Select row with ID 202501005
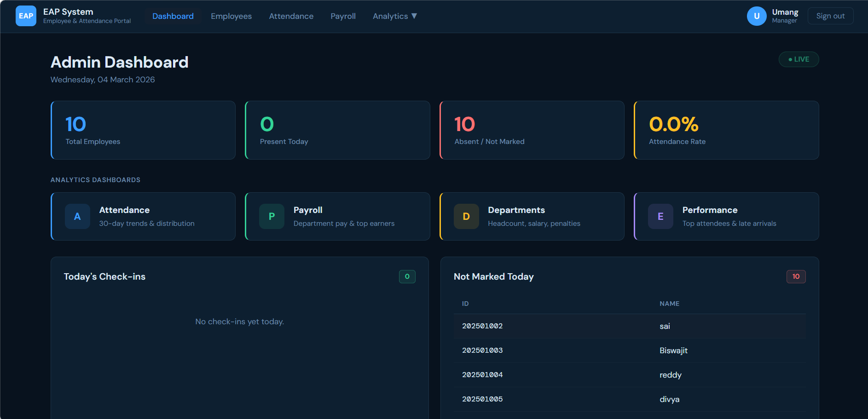The height and width of the screenshot is (419, 868). click(482, 399)
